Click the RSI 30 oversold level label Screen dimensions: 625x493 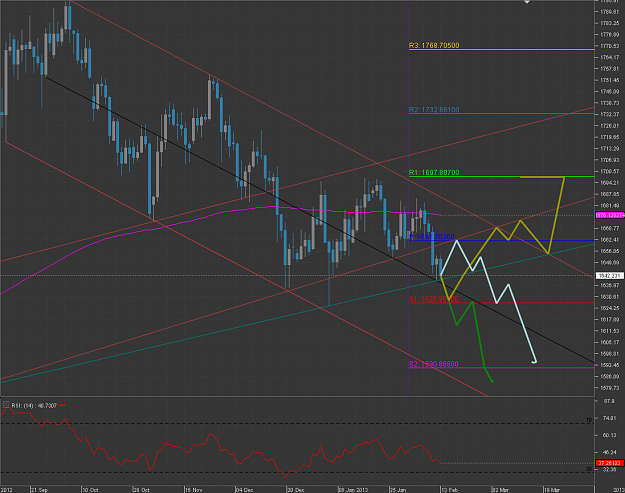588,469
